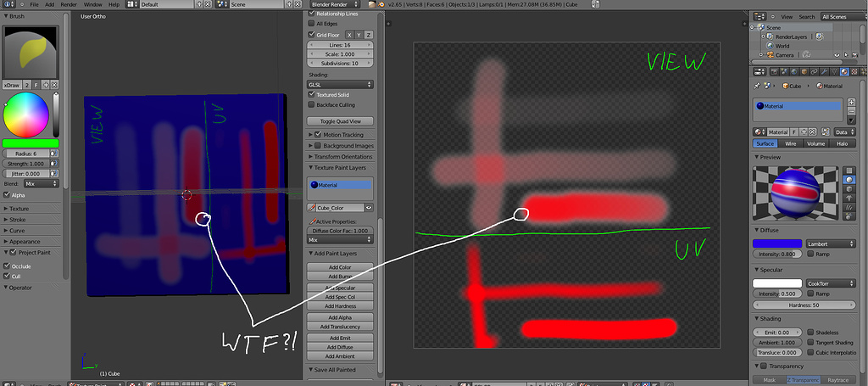Click Toggle Quad View button
The width and height of the screenshot is (868, 386).
[340, 120]
